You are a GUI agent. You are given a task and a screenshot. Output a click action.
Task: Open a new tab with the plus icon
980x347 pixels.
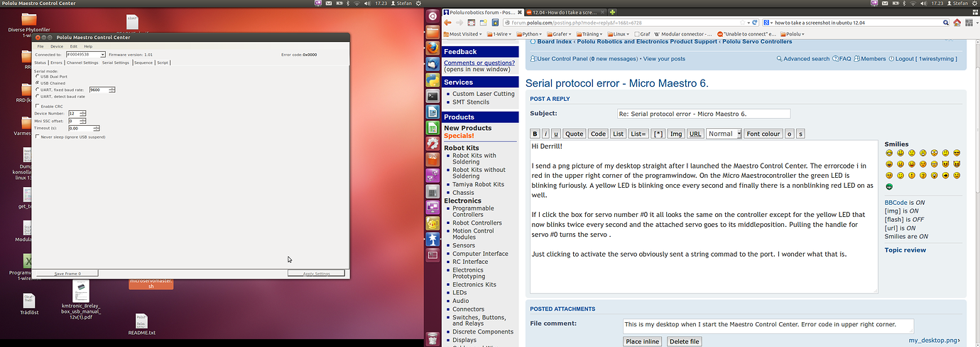point(612,12)
